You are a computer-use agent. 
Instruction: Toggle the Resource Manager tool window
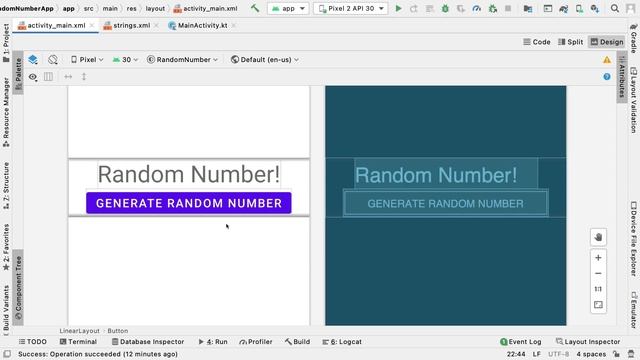pos(6,112)
